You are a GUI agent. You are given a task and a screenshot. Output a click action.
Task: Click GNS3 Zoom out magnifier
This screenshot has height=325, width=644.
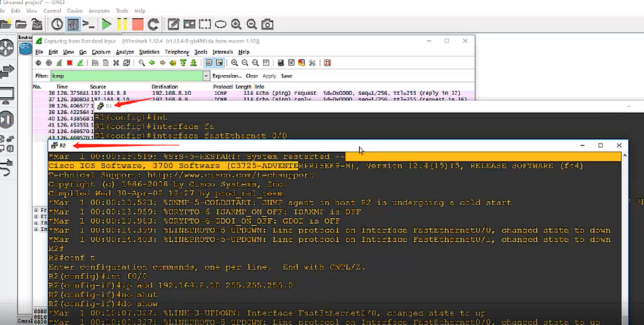point(252,24)
